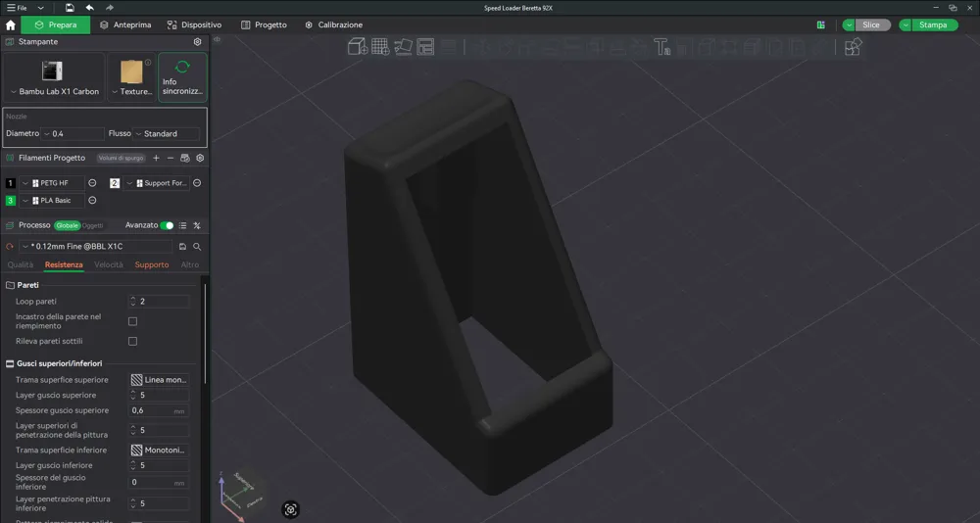Viewport: 980px width, 523px height.
Task: Toggle the Avanzato advanced mode switch
Action: (x=167, y=225)
